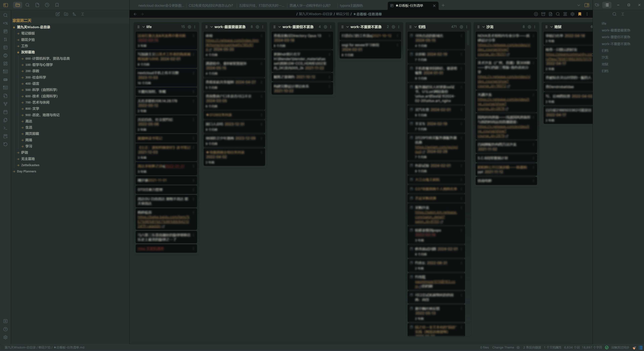Open the bookmarks tab in left sidebar
The height and width of the screenshot is (351, 644).
point(57,5)
